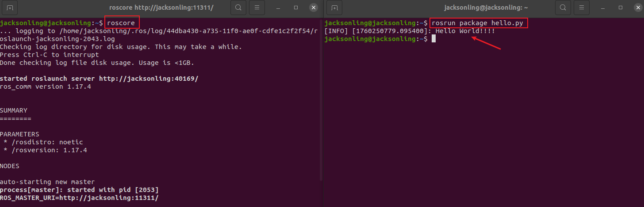The width and height of the screenshot is (644, 207).
Task: Minimize the roscore terminal window
Action: click(x=279, y=8)
